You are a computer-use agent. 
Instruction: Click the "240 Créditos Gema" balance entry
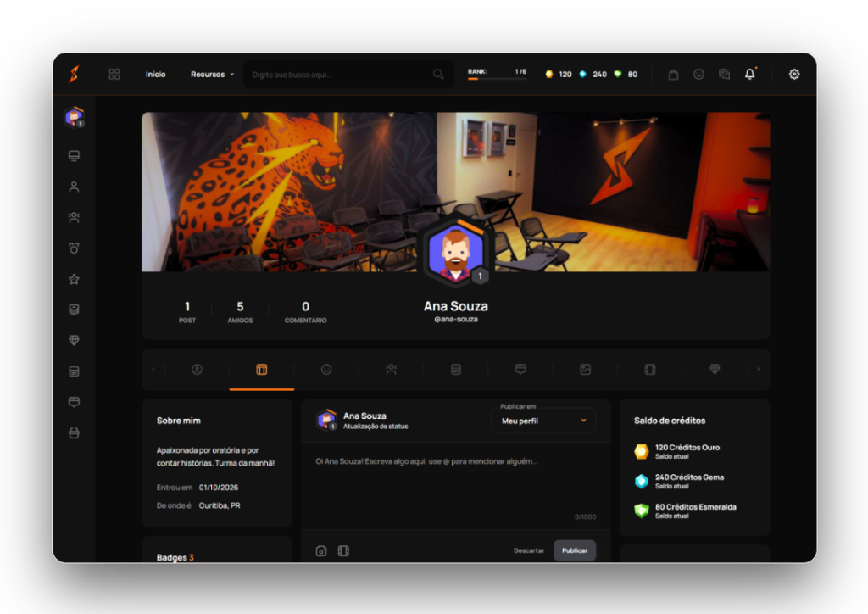pyautogui.click(x=681, y=481)
